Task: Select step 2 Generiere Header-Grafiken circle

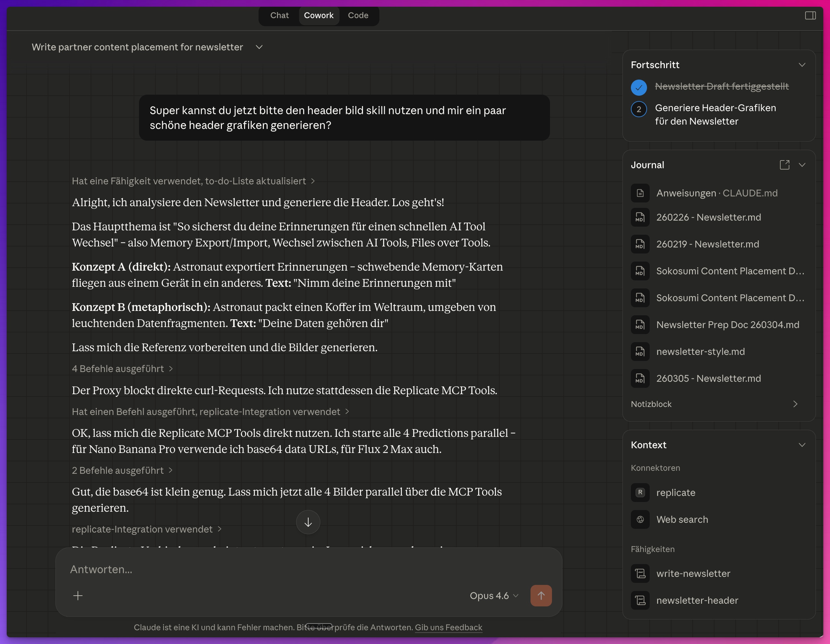Action: [x=639, y=109]
